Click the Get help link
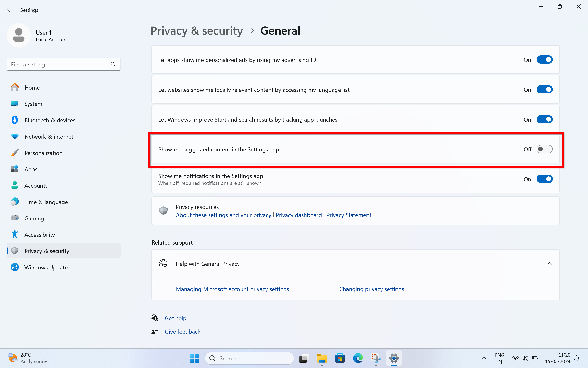Image resolution: width=588 pixels, height=368 pixels. click(175, 318)
